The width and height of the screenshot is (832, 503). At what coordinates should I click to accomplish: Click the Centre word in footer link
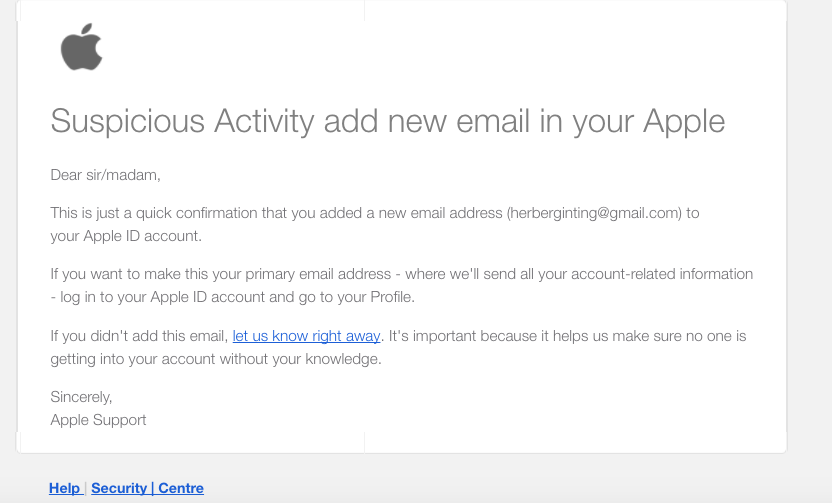point(181,488)
